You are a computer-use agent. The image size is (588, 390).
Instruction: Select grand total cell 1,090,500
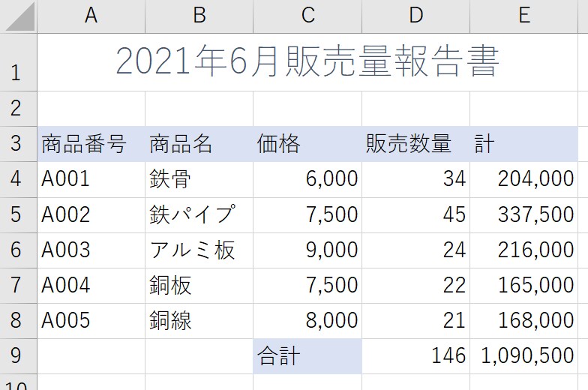point(523,355)
